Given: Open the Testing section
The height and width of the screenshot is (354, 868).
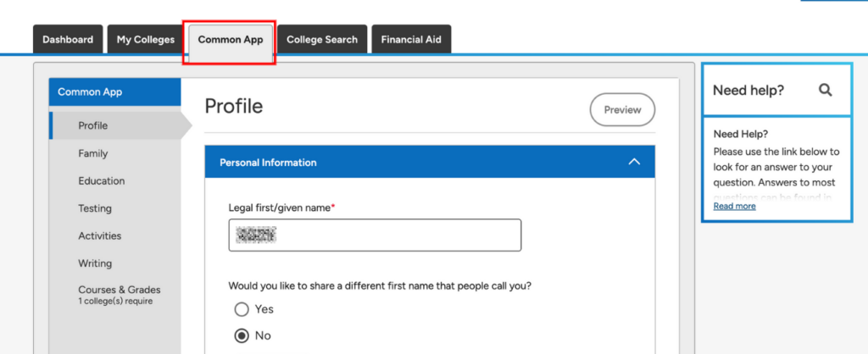Looking at the screenshot, I should 95,208.
